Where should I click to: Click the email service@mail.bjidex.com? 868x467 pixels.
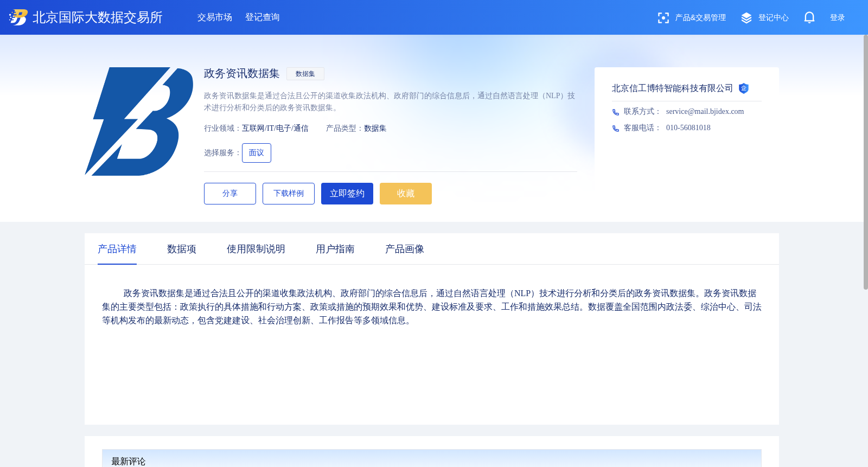tap(705, 112)
